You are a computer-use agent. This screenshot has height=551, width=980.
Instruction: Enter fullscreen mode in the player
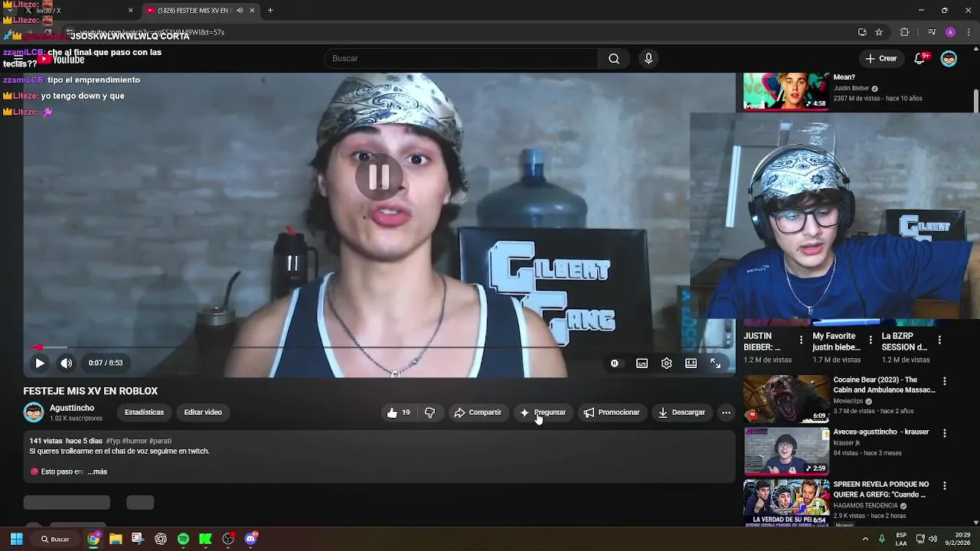(x=715, y=364)
